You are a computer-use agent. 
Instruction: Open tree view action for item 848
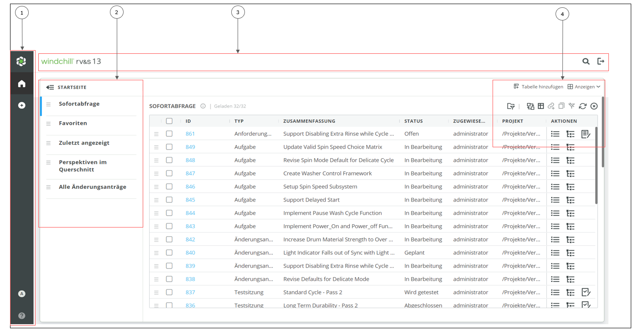571,160
